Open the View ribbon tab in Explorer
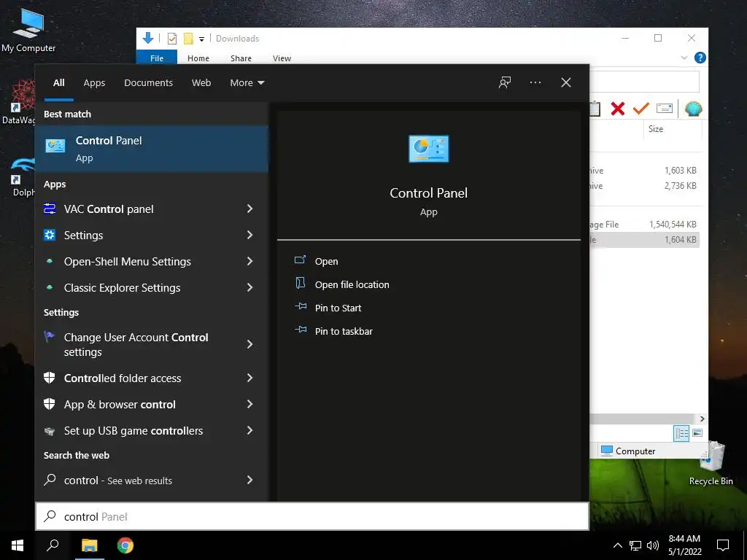Viewport: 747px width, 560px height. click(x=282, y=58)
